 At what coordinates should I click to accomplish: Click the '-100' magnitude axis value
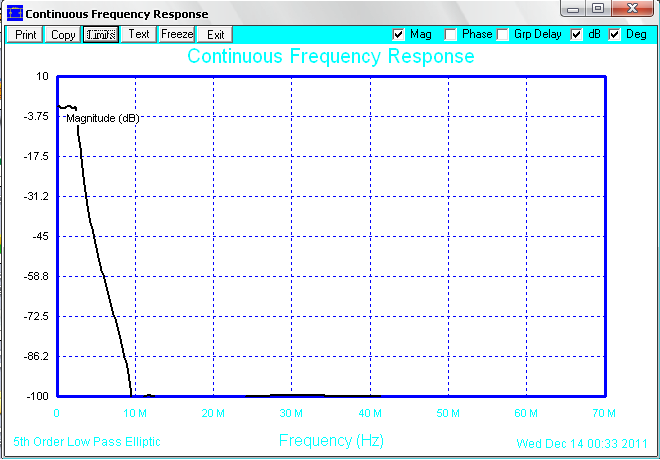tap(38, 396)
